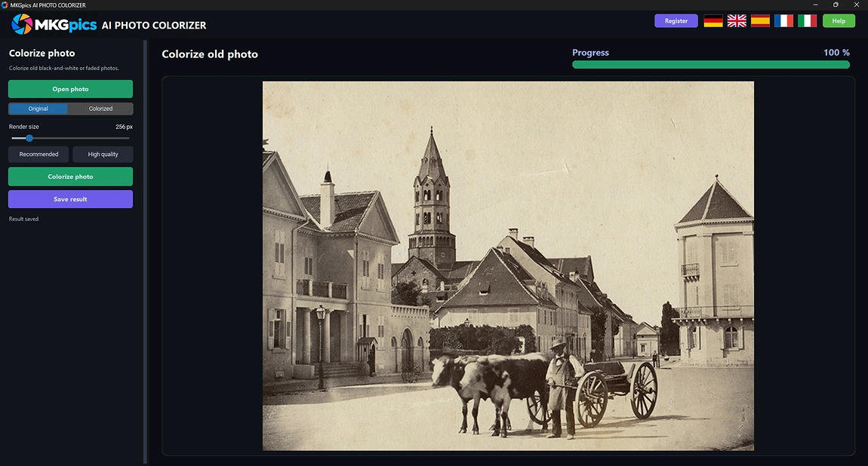Start colorizing with Colorize photo
The image size is (868, 466).
click(70, 176)
